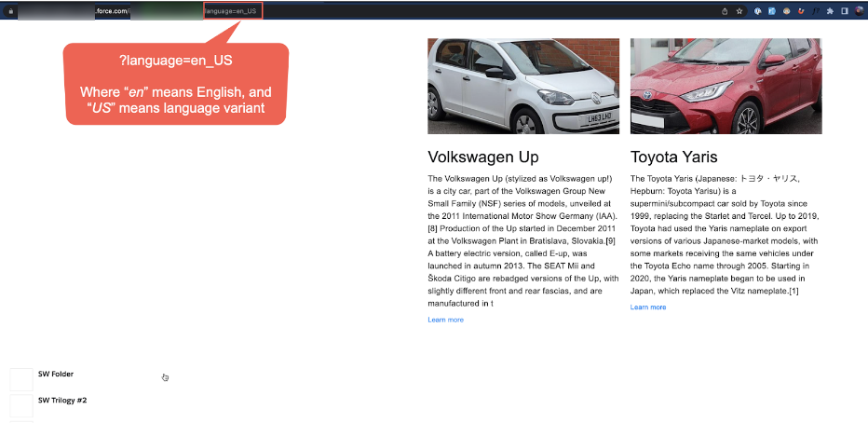Click the share page icon in address bar
This screenshot has width=868, height=423.
(x=725, y=11)
